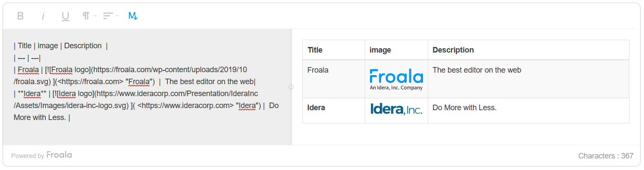Toggle Underline formatting button
The height and width of the screenshot is (170, 644).
[x=65, y=16]
